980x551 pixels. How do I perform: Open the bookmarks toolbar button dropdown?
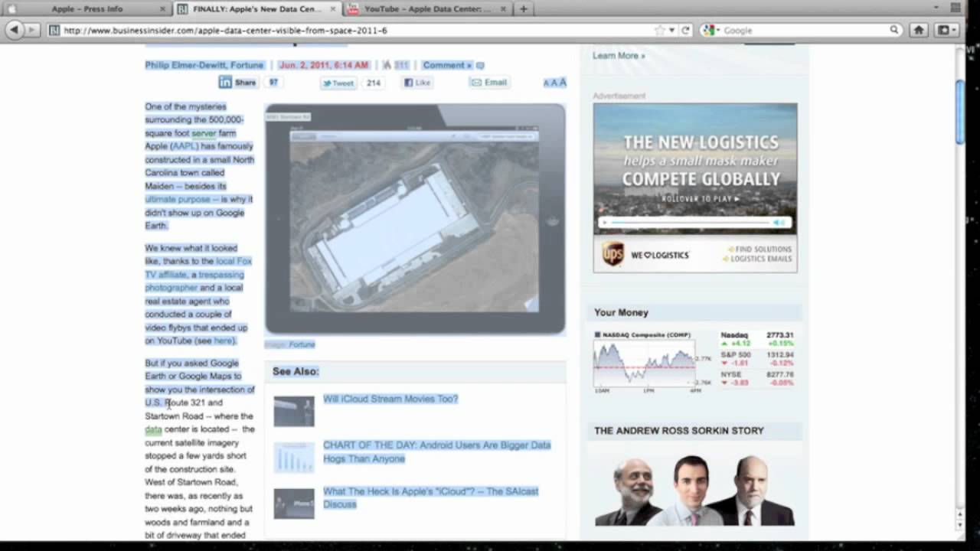[948, 31]
